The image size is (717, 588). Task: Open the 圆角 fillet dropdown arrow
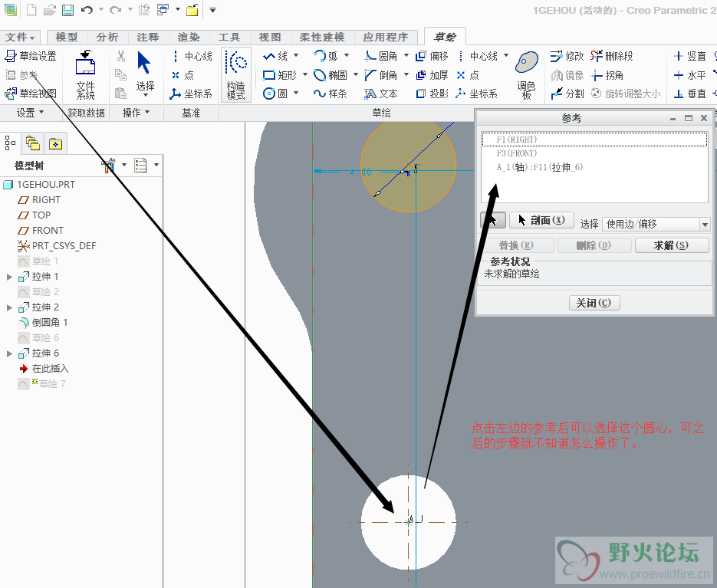coord(406,55)
